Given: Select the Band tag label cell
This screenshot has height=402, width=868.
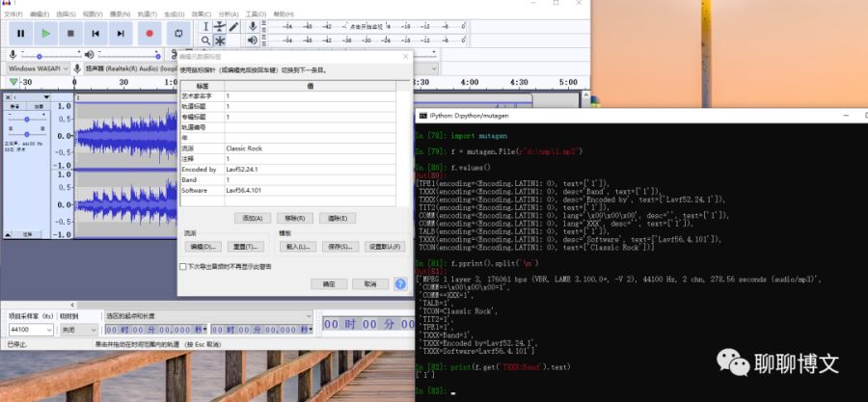Looking at the screenshot, I should point(203,179).
